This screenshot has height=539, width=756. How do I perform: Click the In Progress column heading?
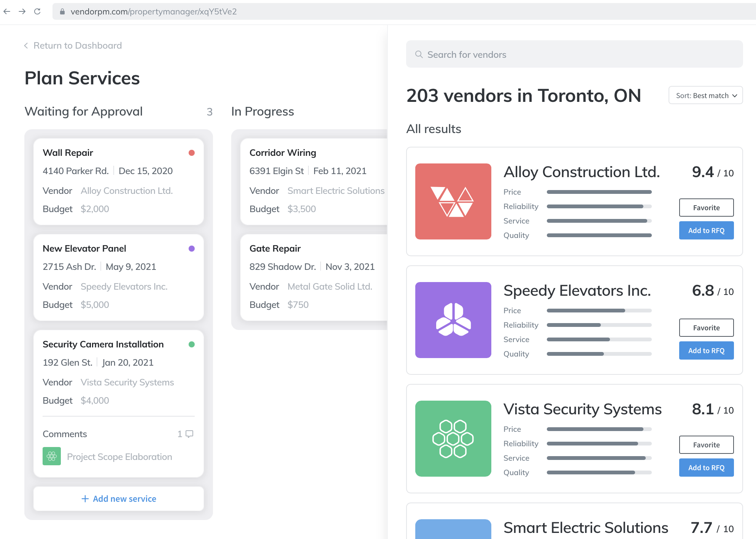click(x=262, y=111)
